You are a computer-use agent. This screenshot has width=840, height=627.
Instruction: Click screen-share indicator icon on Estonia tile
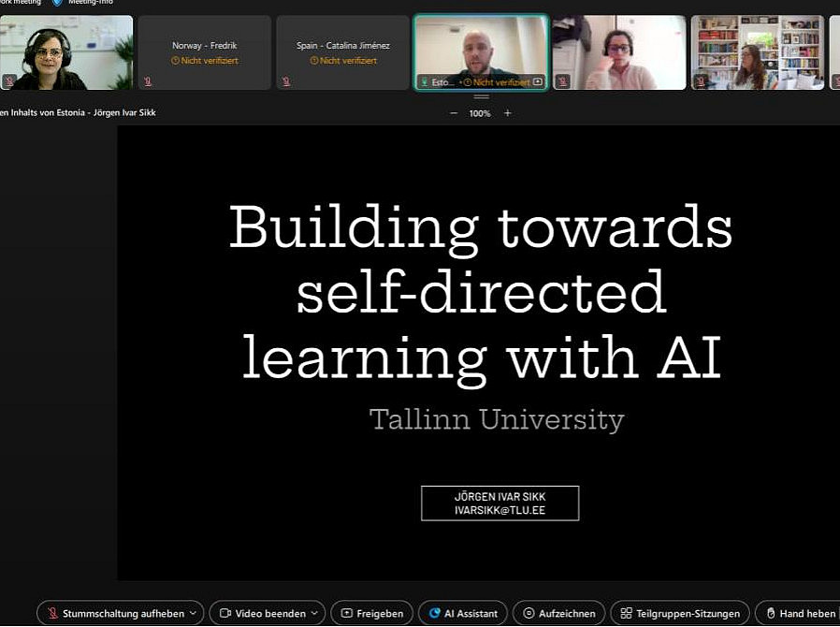pyautogui.click(x=538, y=82)
